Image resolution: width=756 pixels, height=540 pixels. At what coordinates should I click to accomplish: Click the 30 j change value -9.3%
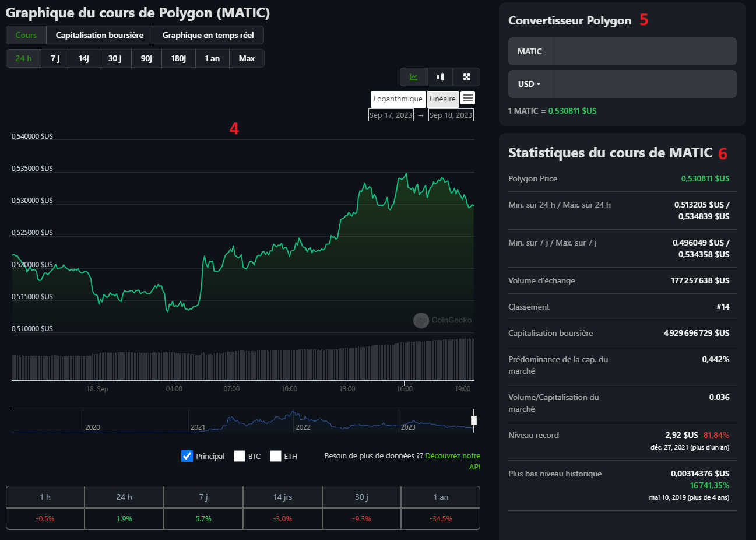click(362, 518)
